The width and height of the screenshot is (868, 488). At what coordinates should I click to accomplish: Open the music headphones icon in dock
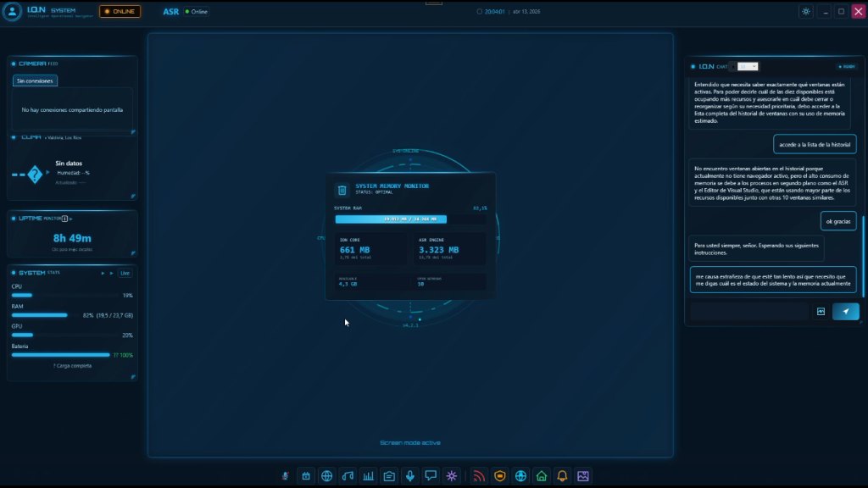pos(348,476)
